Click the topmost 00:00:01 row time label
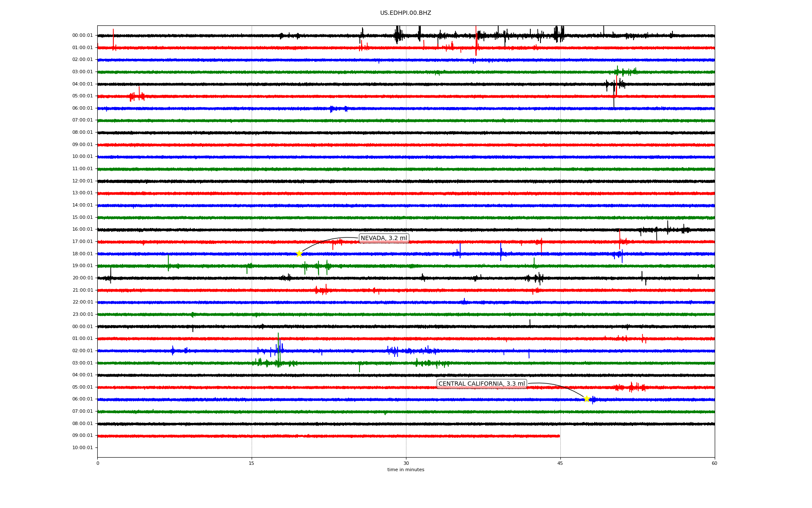Viewport: 812px width, 508px height. click(82, 36)
